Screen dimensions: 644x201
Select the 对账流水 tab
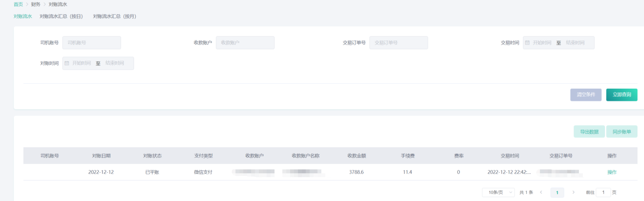(x=23, y=17)
